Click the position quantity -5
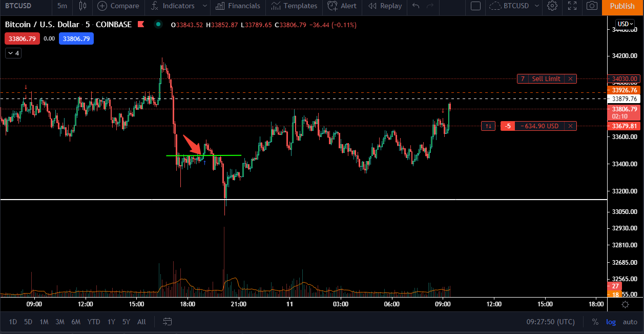644x334 pixels. 508,126
